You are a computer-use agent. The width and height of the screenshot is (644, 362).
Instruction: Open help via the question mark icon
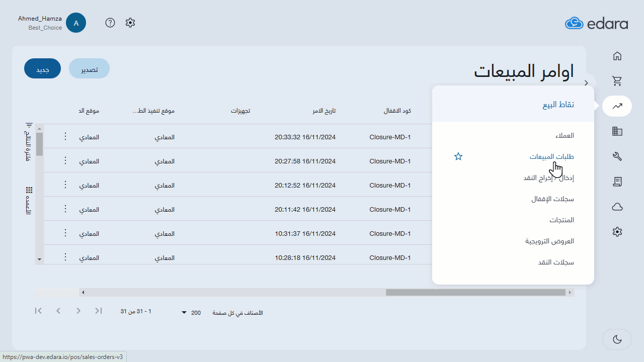[110, 23]
